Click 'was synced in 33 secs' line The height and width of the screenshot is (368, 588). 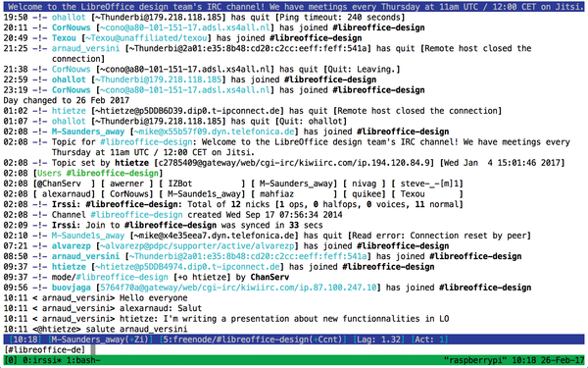click(272, 226)
